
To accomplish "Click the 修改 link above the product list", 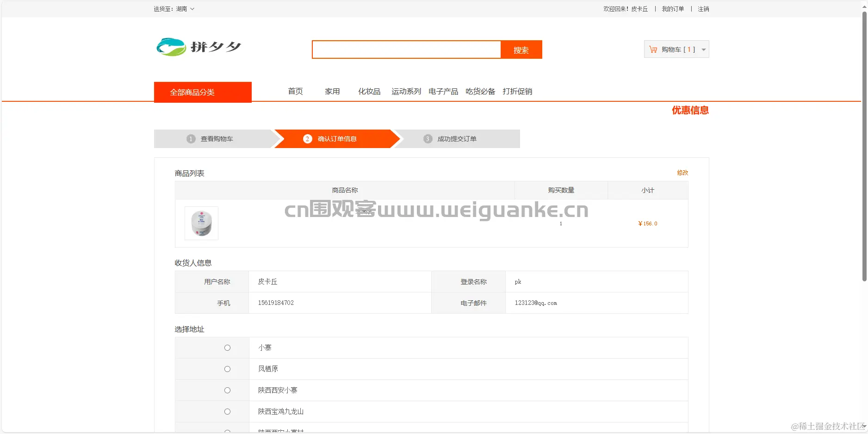I will pyautogui.click(x=682, y=173).
